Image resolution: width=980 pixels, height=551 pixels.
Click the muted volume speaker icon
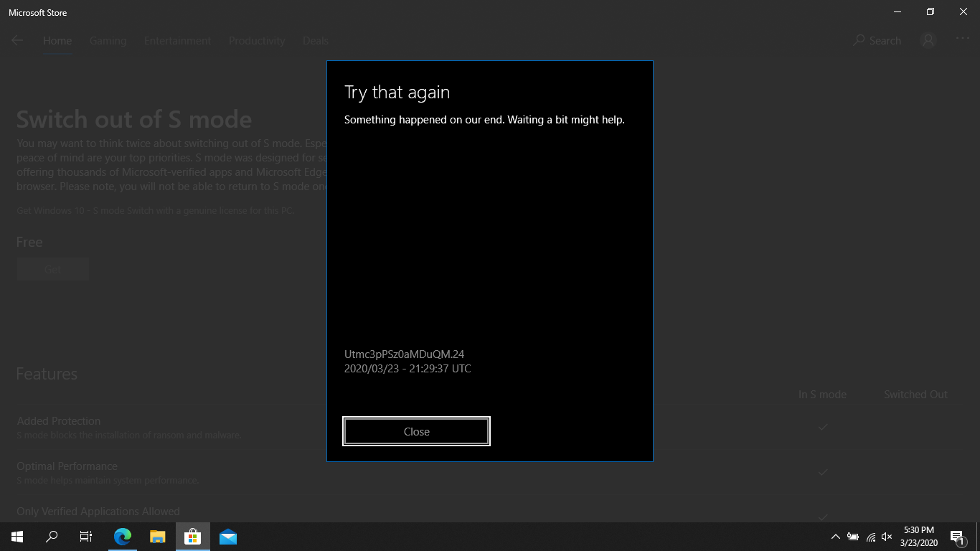887,537
